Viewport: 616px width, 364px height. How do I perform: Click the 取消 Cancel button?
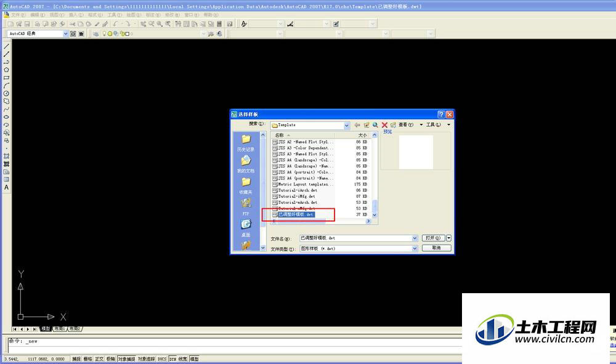[437, 248]
